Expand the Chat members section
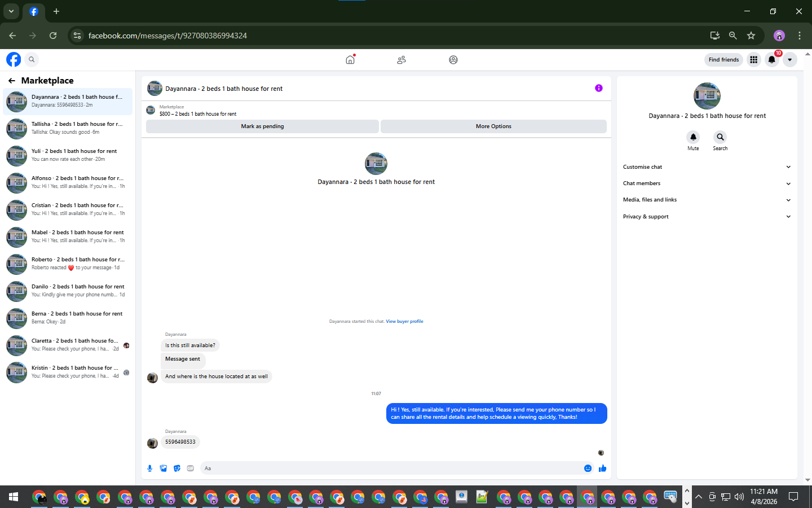This screenshot has height=508, width=812. [707, 183]
